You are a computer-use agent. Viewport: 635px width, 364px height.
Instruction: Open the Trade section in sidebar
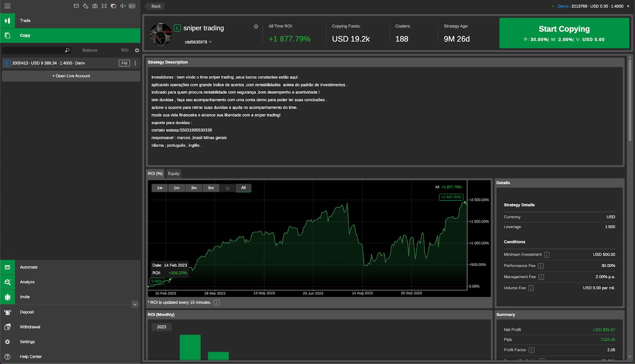click(7, 20)
